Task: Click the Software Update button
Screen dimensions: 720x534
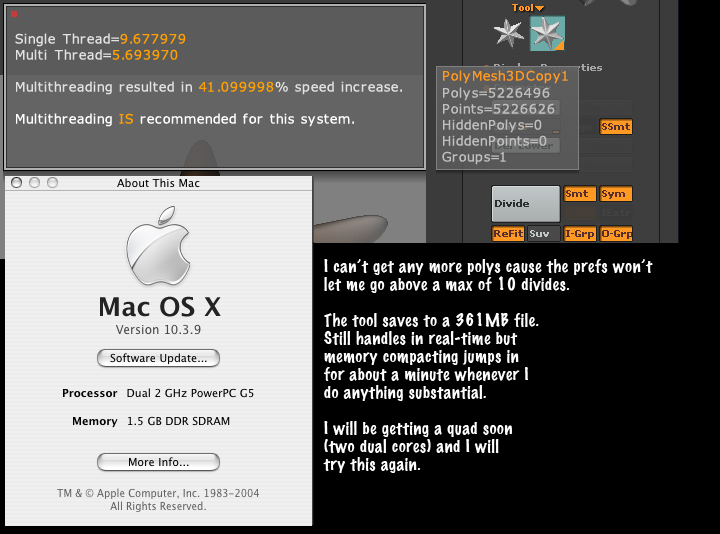Action: click(x=158, y=358)
